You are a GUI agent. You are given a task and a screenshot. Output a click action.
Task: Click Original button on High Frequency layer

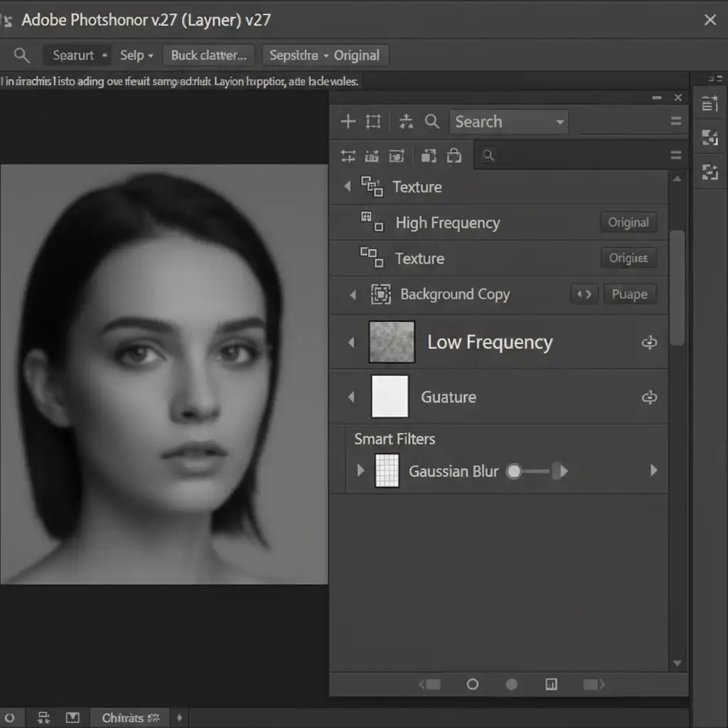[x=628, y=223]
